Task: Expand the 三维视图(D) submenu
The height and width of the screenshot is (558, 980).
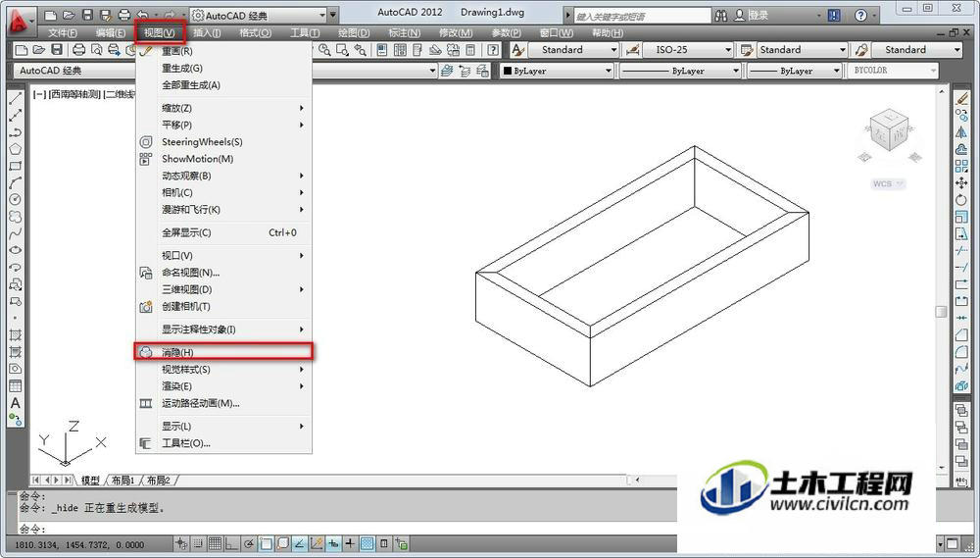Action: (223, 289)
